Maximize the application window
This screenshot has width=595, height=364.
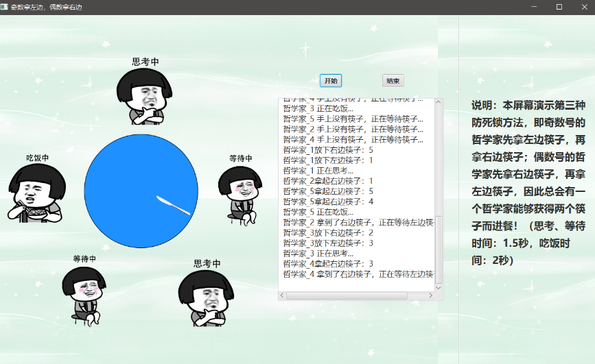tap(559, 7)
